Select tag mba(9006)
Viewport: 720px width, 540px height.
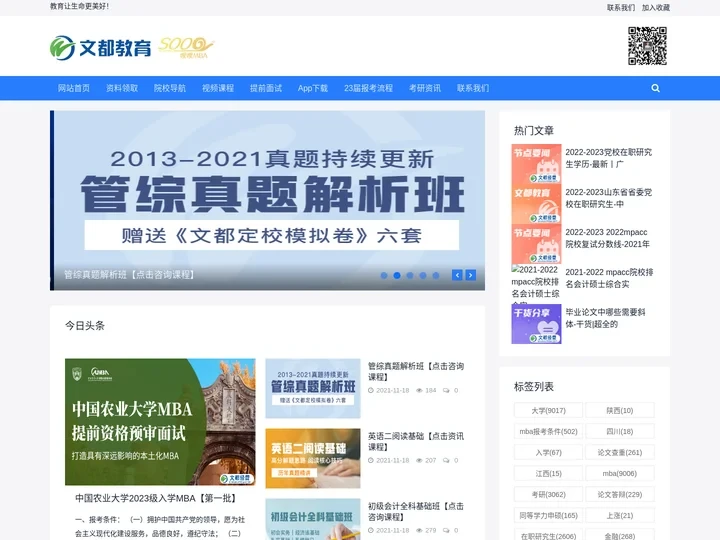[x=619, y=473]
